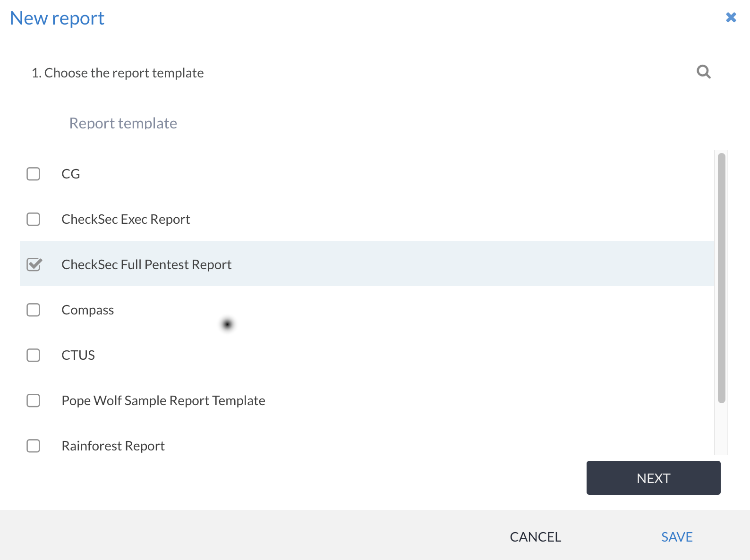Viewport: 750px width, 560px height.
Task: Close the New report dialog
Action: pos(731,17)
